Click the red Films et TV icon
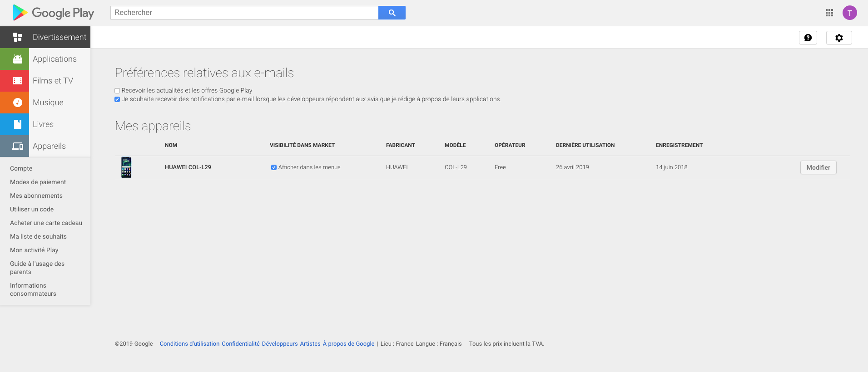This screenshot has width=868, height=372. (x=17, y=81)
